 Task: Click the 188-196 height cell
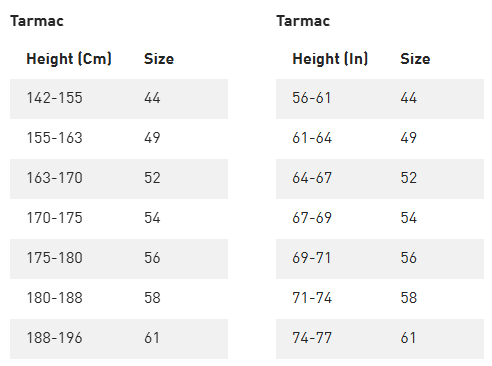click(x=54, y=338)
